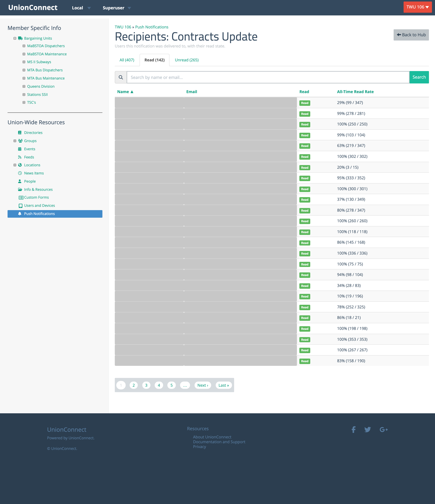
Task: Click the Push Notifications bell icon
Action: tap(20, 214)
